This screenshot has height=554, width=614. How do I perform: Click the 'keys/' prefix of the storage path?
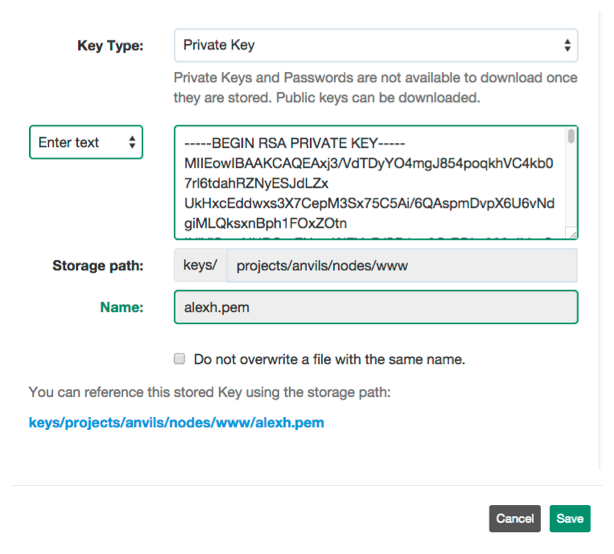(200, 266)
